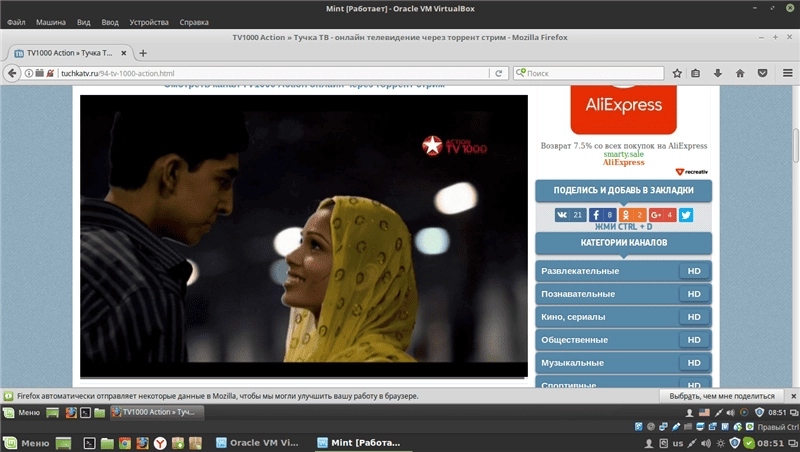Click the page vertical scrollbar thumb

pos(795,146)
